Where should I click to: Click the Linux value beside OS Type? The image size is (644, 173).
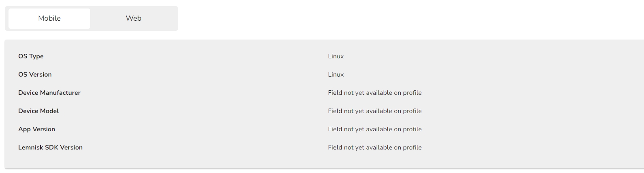pyautogui.click(x=336, y=56)
